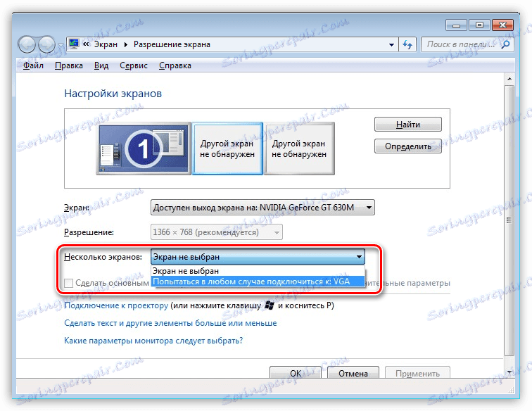Viewport: 532px width, 411px height.
Task: Collapse the Несколько экранов combo box
Action: point(258,257)
